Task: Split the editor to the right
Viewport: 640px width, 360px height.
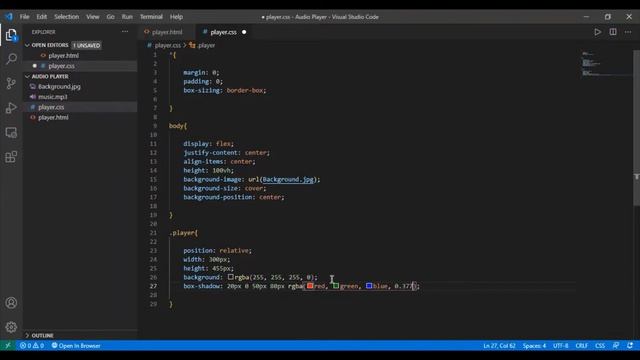Action: point(613,32)
